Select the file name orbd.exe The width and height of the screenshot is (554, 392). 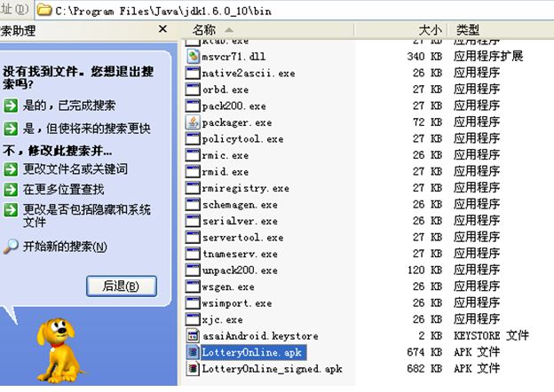[226, 90]
